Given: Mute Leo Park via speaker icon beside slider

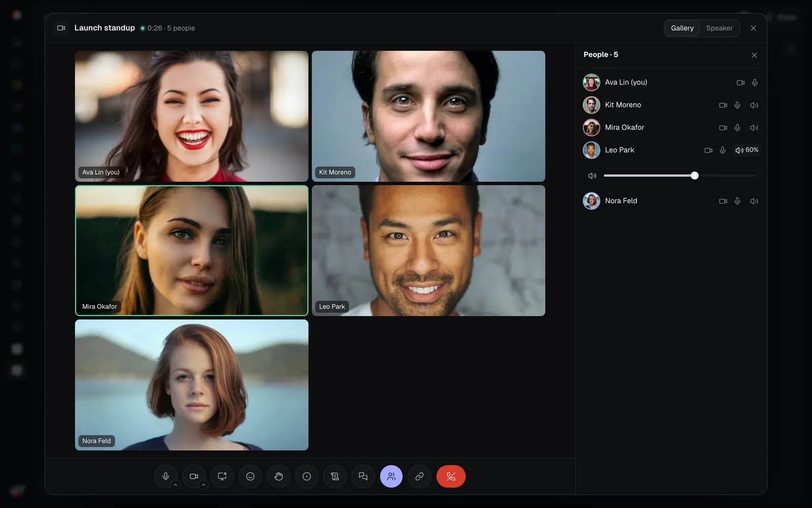Looking at the screenshot, I should [x=592, y=176].
